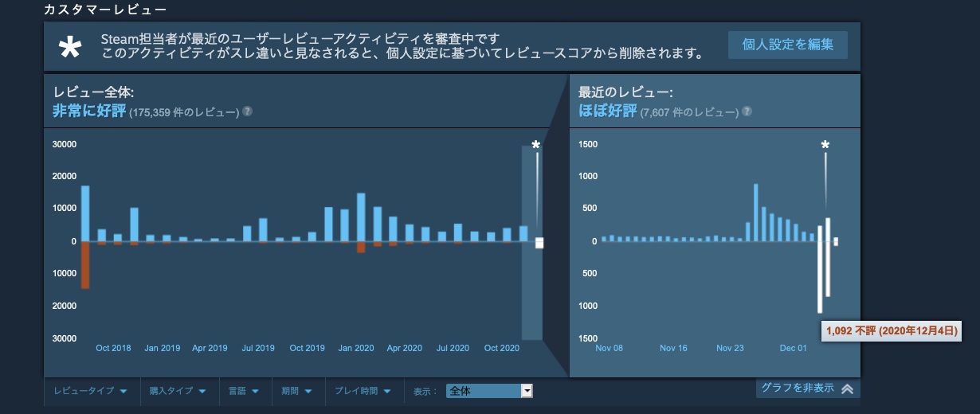Click the small white square handle at overall chart end
The height and width of the screenshot is (414, 980).
click(x=539, y=243)
